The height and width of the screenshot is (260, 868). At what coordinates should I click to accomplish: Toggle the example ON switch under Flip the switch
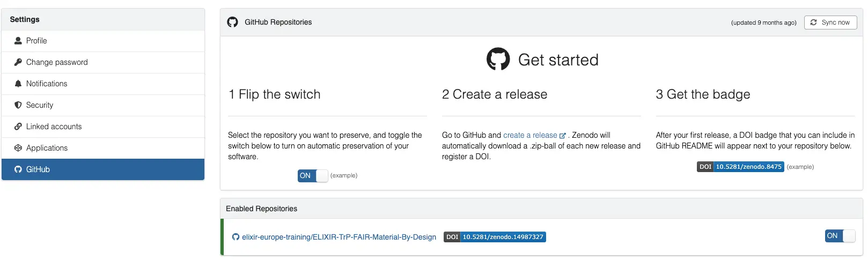[313, 176]
